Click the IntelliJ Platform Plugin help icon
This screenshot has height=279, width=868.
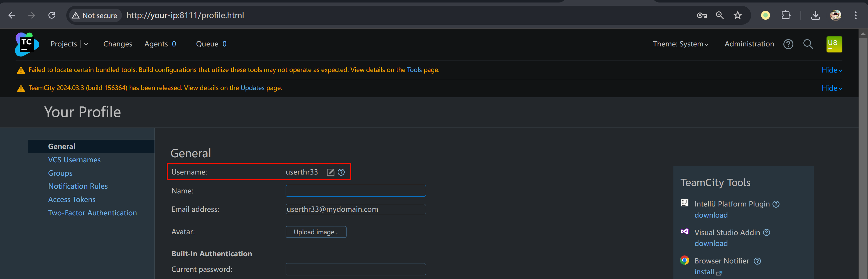776,204
